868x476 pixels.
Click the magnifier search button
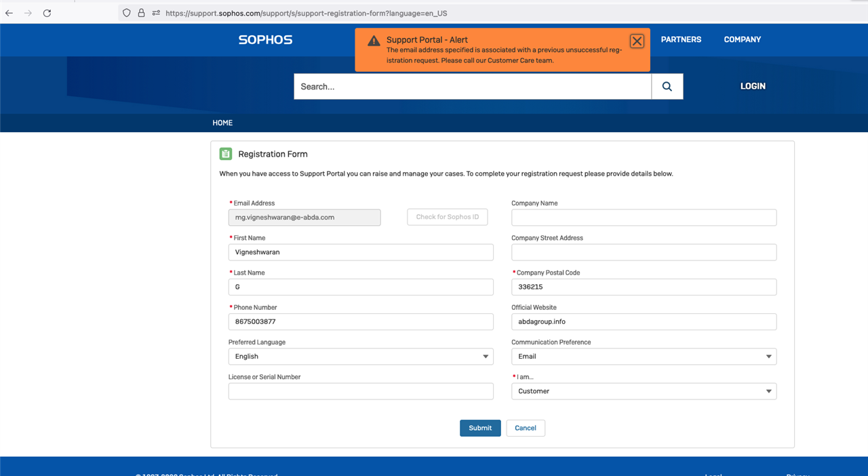[667, 86]
